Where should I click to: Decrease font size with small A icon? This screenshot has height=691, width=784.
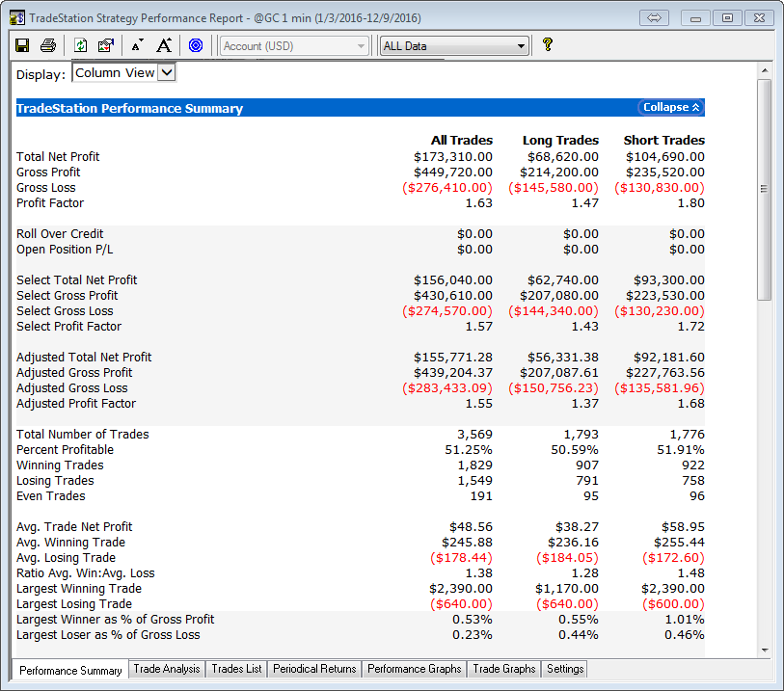136,45
